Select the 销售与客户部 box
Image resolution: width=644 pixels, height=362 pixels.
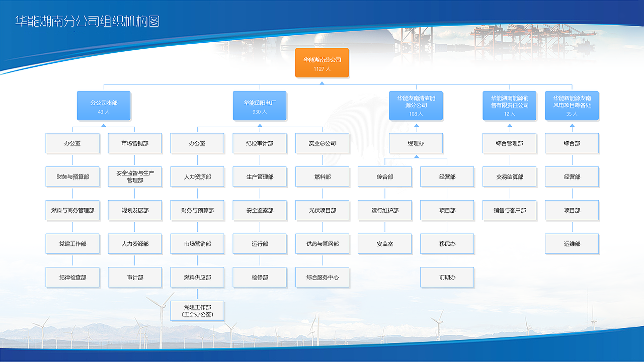click(x=510, y=210)
